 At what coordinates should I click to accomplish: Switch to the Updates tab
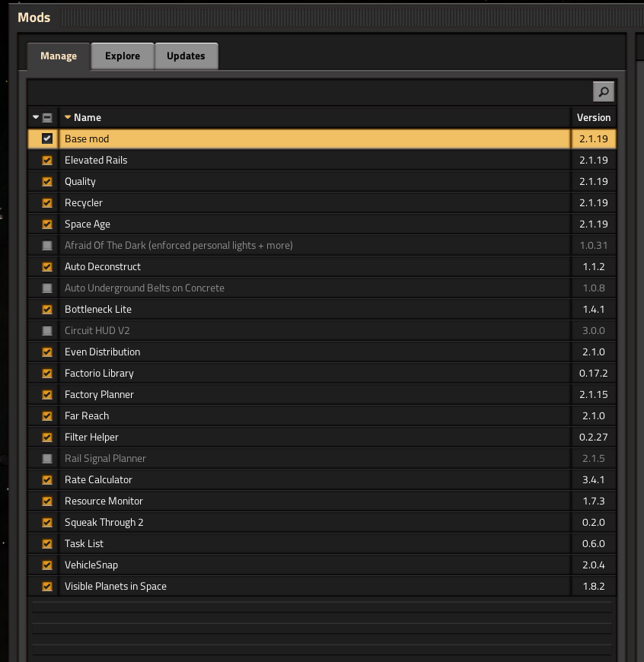[x=187, y=56]
